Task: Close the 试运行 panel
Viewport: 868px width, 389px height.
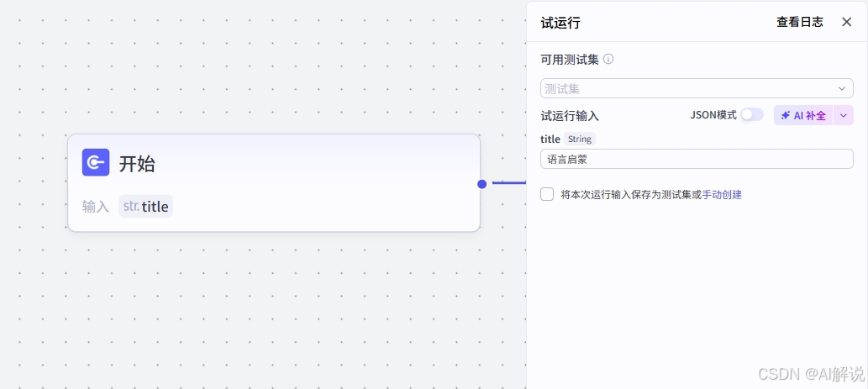Action: click(x=846, y=22)
